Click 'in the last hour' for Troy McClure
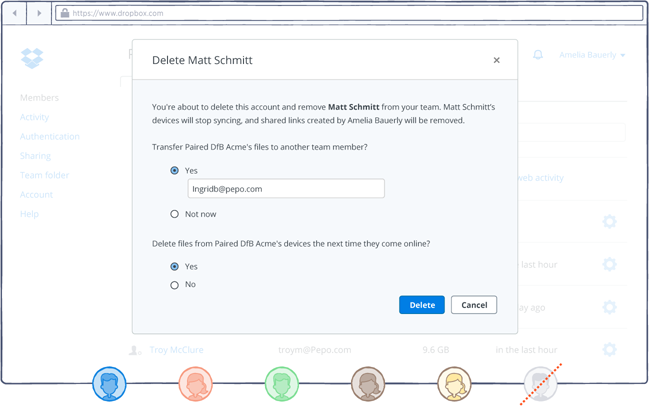The width and height of the screenshot is (650, 406). pyautogui.click(x=526, y=350)
